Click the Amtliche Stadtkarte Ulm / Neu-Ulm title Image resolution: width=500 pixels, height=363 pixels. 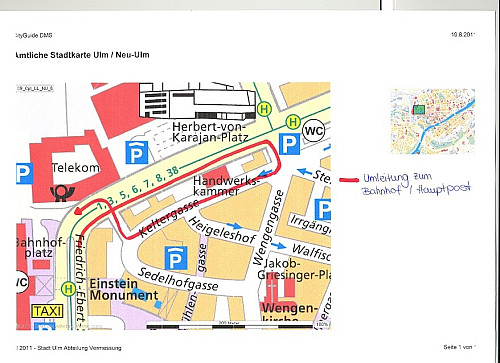pos(82,55)
